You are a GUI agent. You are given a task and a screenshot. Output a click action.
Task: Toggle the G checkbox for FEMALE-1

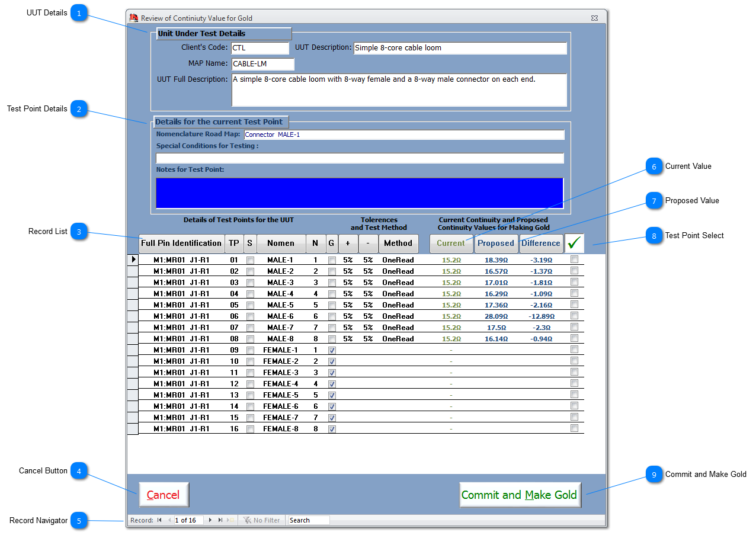pyautogui.click(x=332, y=350)
